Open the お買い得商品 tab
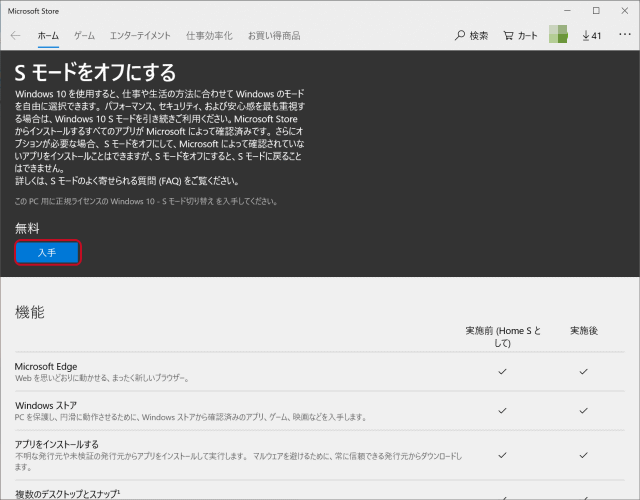 pyautogui.click(x=274, y=36)
